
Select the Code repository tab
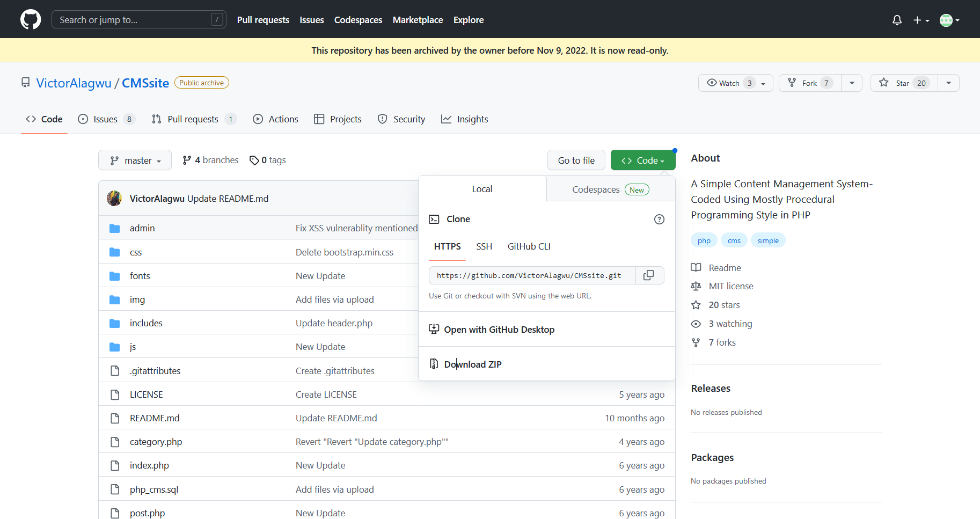point(44,119)
